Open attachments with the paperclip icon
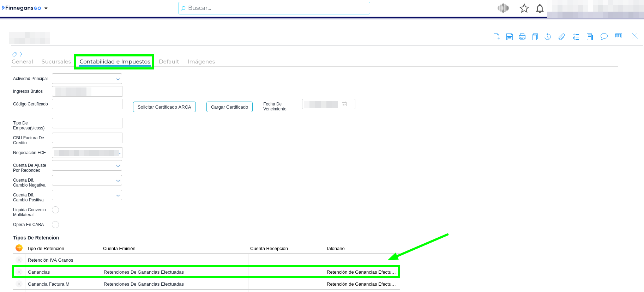Screen dimensions: 644x292 tap(561, 37)
